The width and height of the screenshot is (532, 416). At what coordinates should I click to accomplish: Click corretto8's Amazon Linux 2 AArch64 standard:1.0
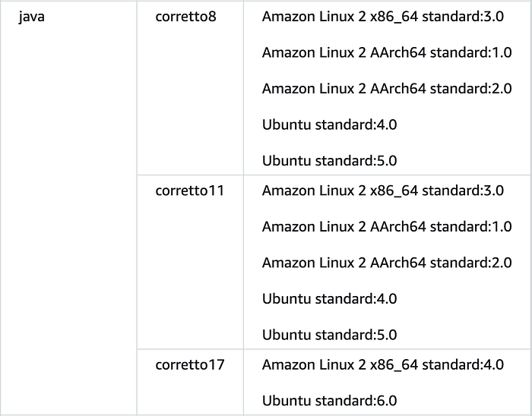[x=387, y=52]
